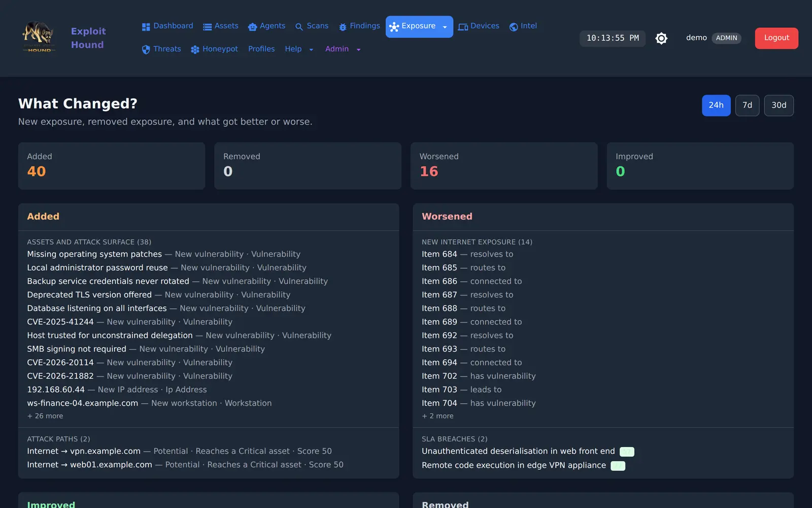
Task: Click the badge beside Remote code execution
Action: pos(618,466)
